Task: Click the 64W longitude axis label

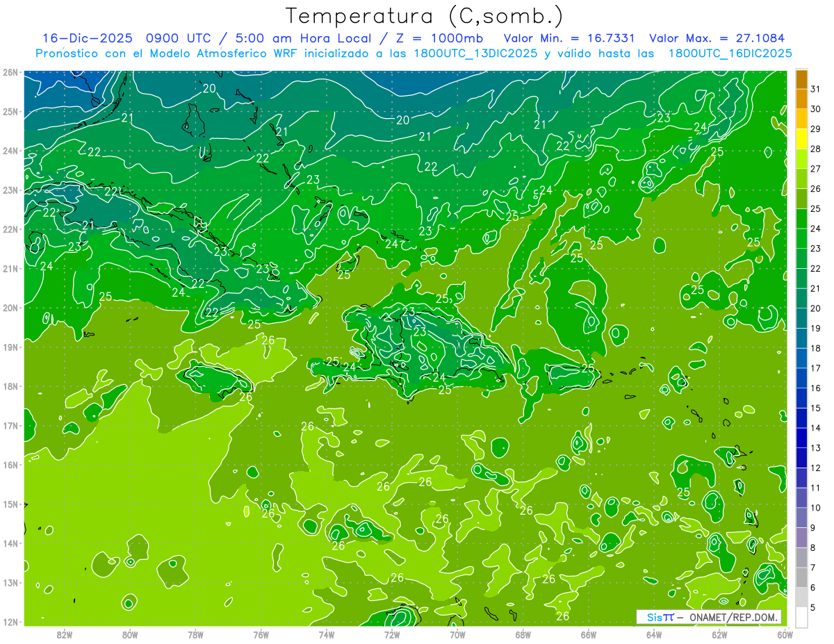Action: (654, 634)
